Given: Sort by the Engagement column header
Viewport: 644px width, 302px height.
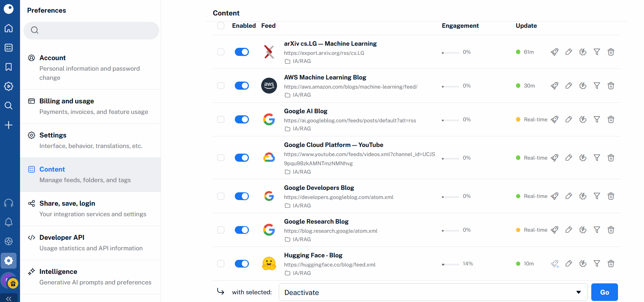Looking at the screenshot, I should tap(460, 26).
